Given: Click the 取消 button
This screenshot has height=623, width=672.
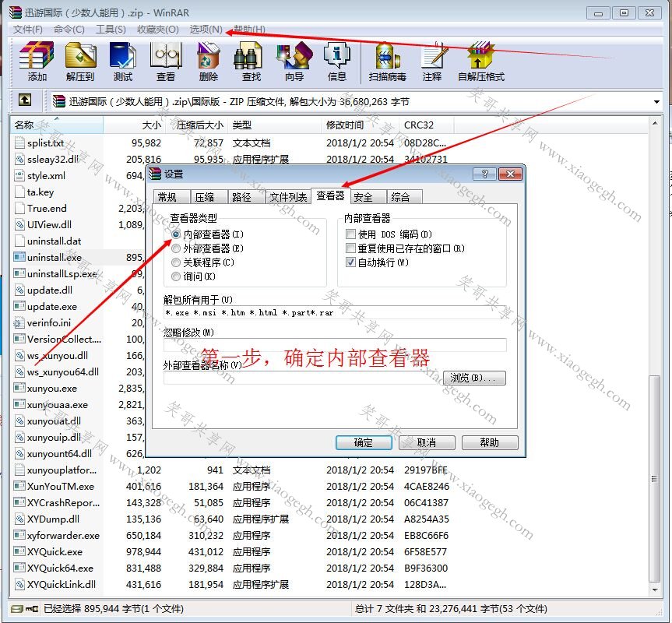Looking at the screenshot, I should tap(427, 442).
